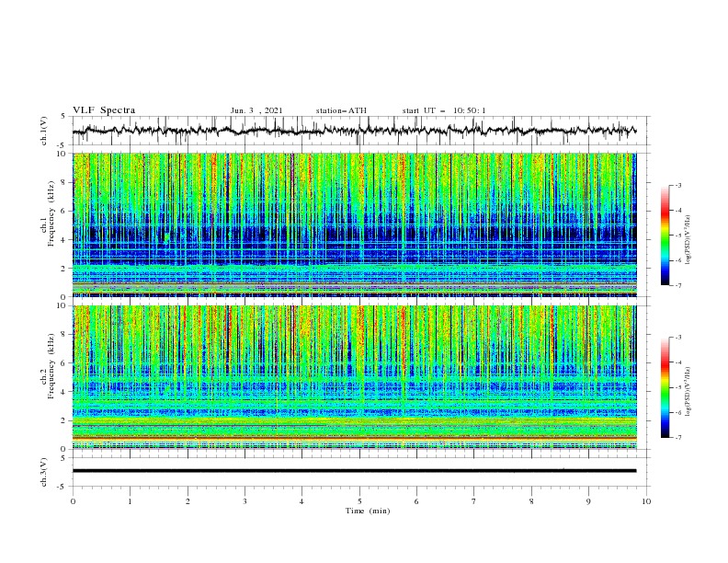The width and height of the screenshot is (728, 563).
Task: Click the time axis tick label "7"
Action: point(474,501)
